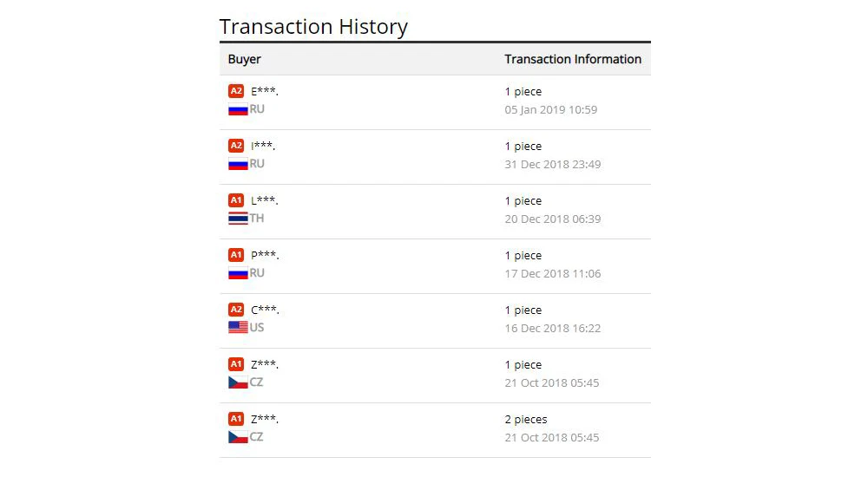This screenshot has width=868, height=477.
Task: Click the 2 pieces quantity text
Action: (526, 420)
